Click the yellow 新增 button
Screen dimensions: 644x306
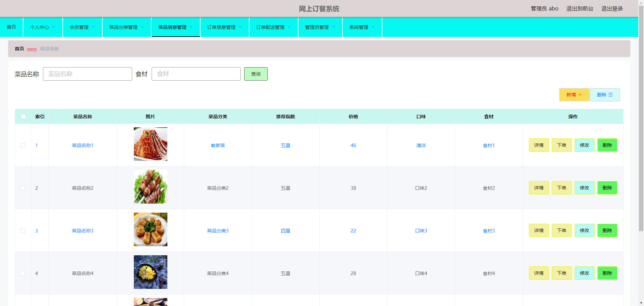coord(574,95)
